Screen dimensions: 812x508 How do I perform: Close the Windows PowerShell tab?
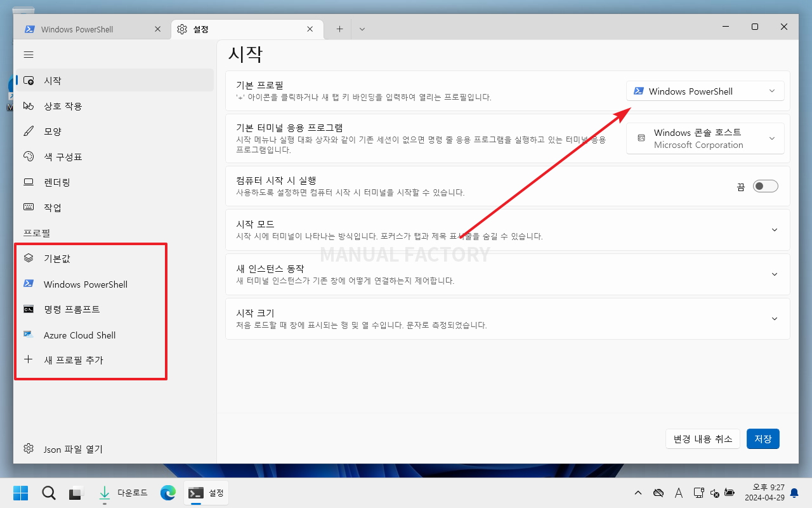(158, 29)
